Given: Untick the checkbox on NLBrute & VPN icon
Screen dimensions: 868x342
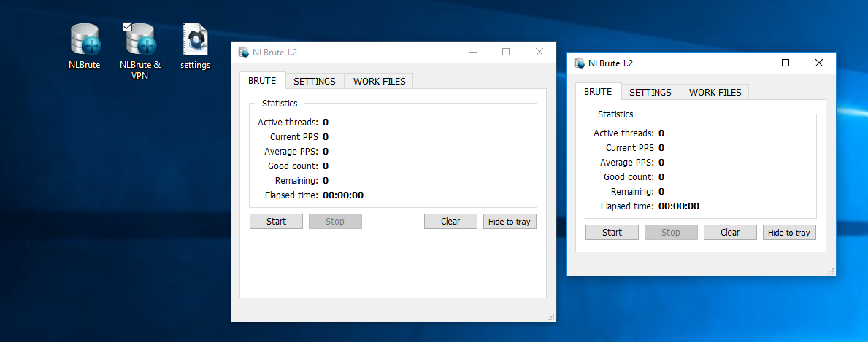Looking at the screenshot, I should 128,27.
